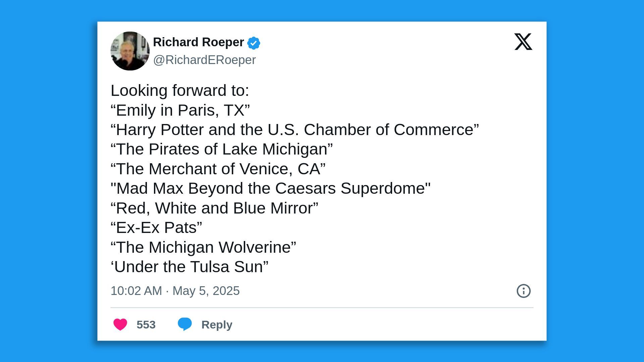The height and width of the screenshot is (362, 644).
Task: Select the display name Richard Roeper
Action: pyautogui.click(x=198, y=42)
